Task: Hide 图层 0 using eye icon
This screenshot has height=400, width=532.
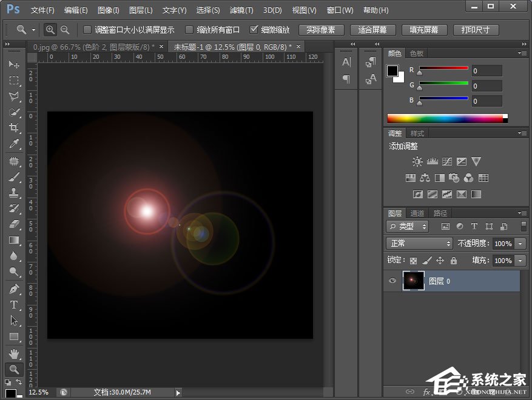Action: [x=392, y=281]
